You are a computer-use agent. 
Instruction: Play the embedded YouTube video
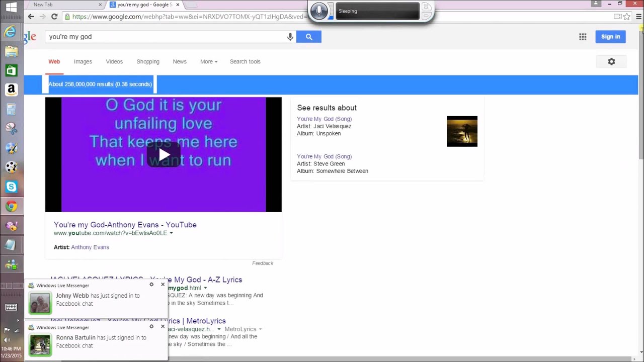pyautogui.click(x=164, y=155)
